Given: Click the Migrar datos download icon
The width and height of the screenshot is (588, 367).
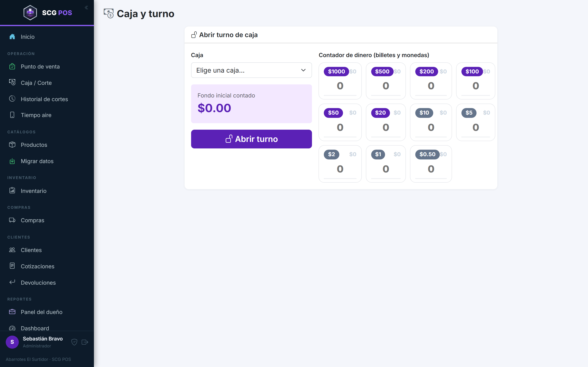Looking at the screenshot, I should (12, 161).
